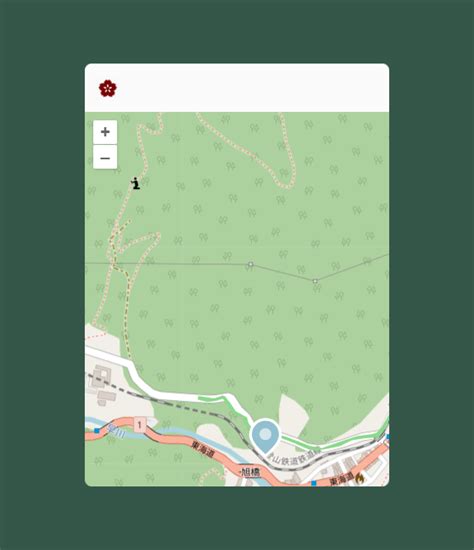This screenshot has height=550, width=474.
Task: Click the 東海道 label beside flame icon
Action: tap(341, 479)
